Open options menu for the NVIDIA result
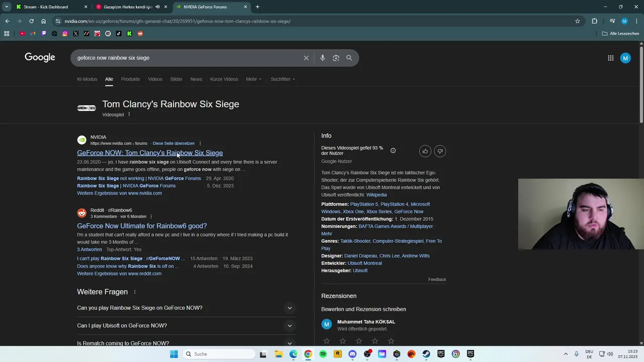644x362 pixels. (200, 143)
